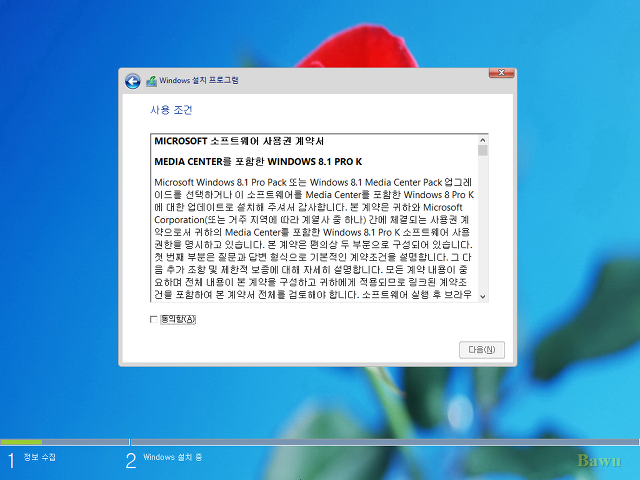This screenshot has height=480, width=640.
Task: Go back using the blue arrow button
Action: click(133, 81)
